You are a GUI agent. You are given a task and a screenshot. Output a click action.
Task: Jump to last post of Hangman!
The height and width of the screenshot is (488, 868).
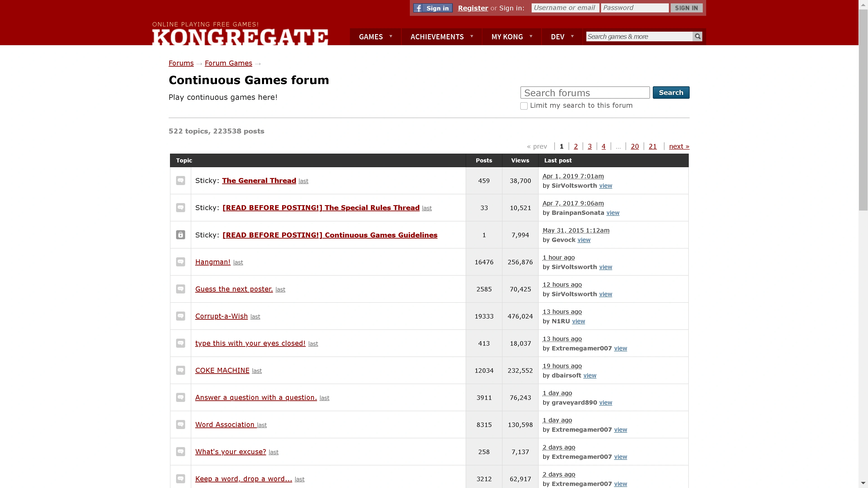pos(238,262)
